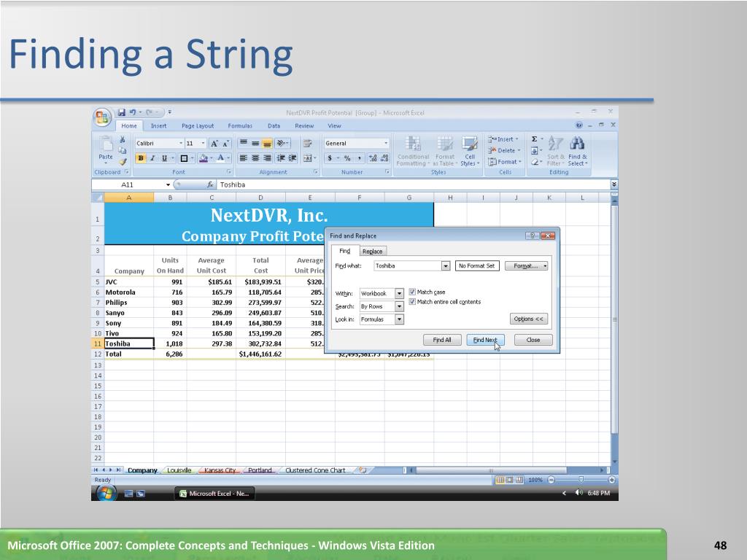This screenshot has height=560, width=747.
Task: Open the Name Box dropdown arrow
Action: click(x=168, y=184)
